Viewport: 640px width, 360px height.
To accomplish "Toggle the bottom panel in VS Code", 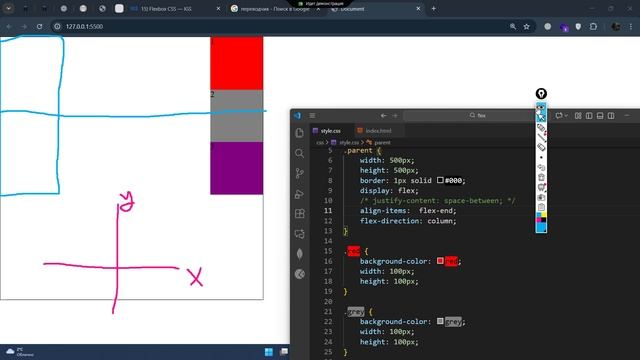I will click(600, 116).
